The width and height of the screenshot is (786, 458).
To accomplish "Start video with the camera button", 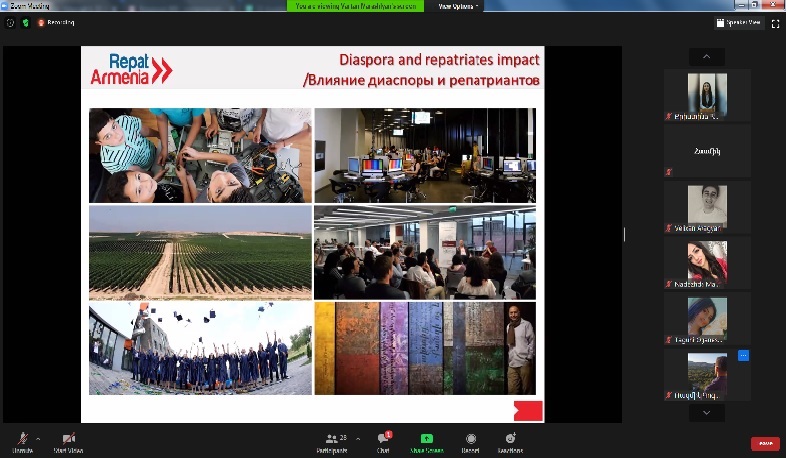I will [70, 440].
